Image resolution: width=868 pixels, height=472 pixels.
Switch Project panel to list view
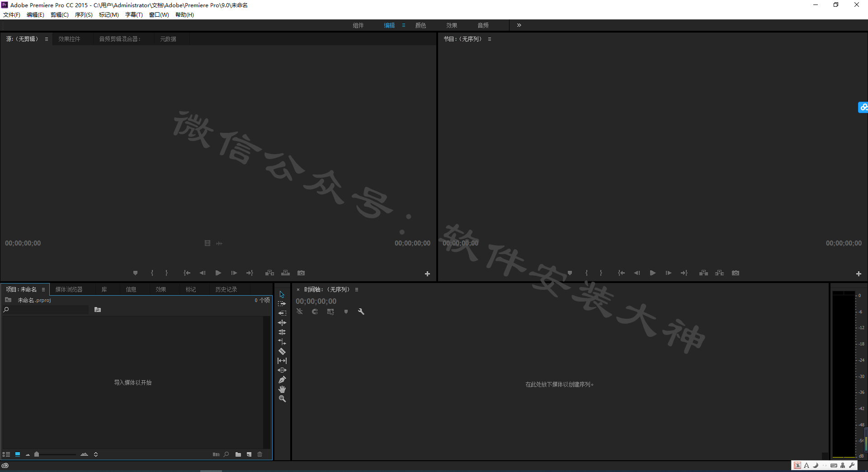click(6, 454)
